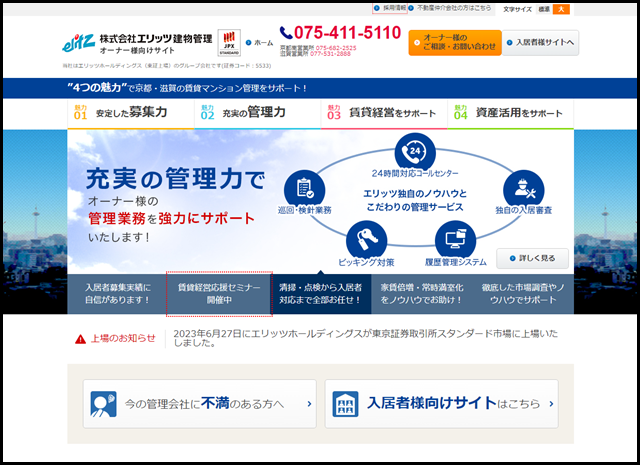This screenshot has height=465, width=640.
Task: Click chevron arrow on 不満のある方へ banner
Action: [x=309, y=404]
